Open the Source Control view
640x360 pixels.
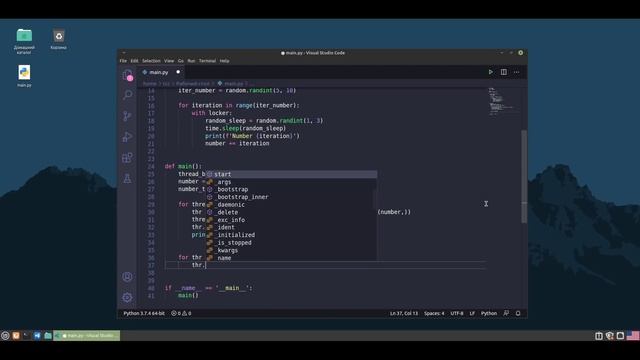[127, 116]
